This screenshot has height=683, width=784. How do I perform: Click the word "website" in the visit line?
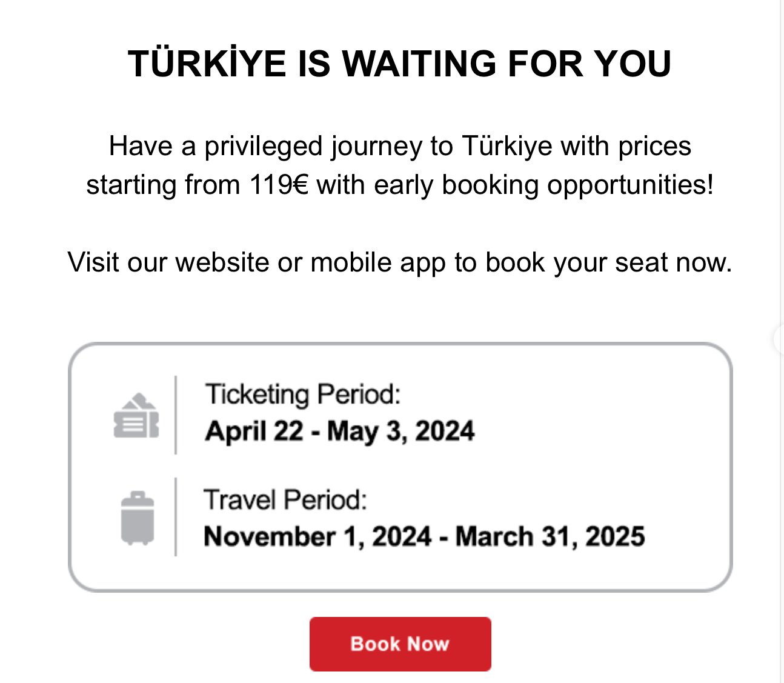click(222, 262)
